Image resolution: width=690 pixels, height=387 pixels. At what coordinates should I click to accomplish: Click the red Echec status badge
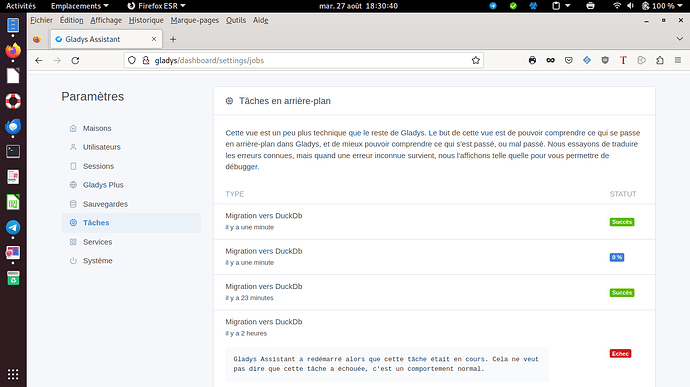click(620, 354)
